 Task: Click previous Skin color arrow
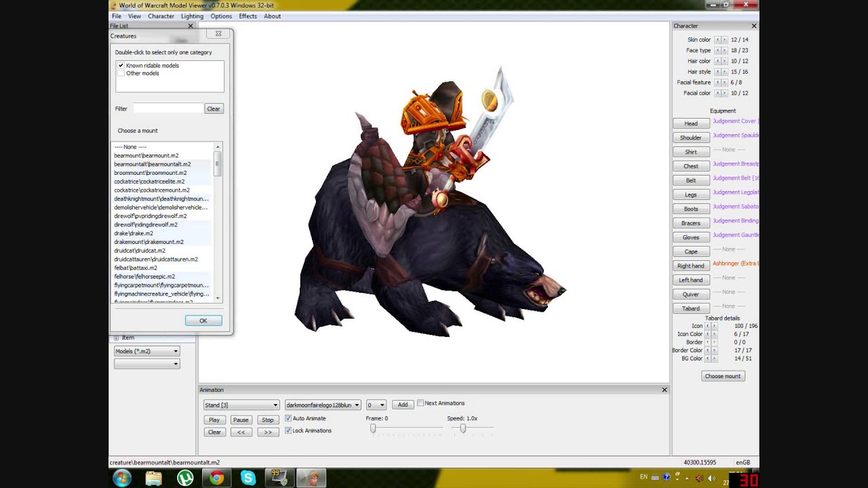717,40
